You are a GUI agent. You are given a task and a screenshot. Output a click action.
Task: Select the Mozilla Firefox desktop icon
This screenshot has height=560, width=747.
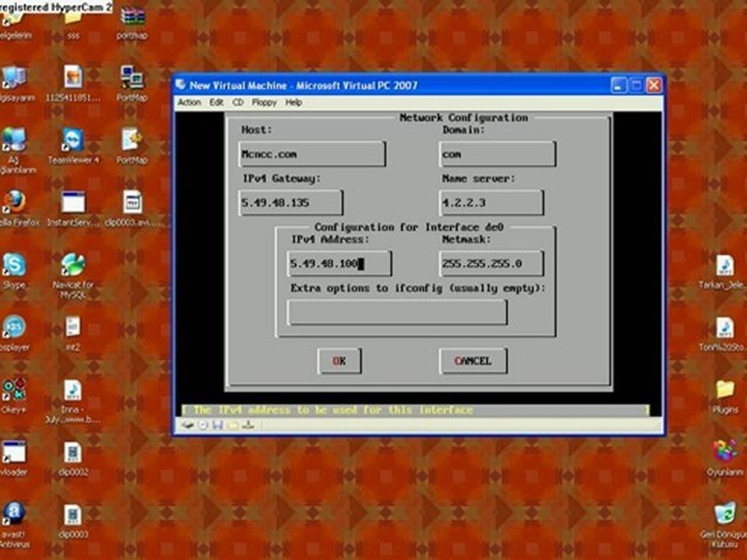pos(14,202)
